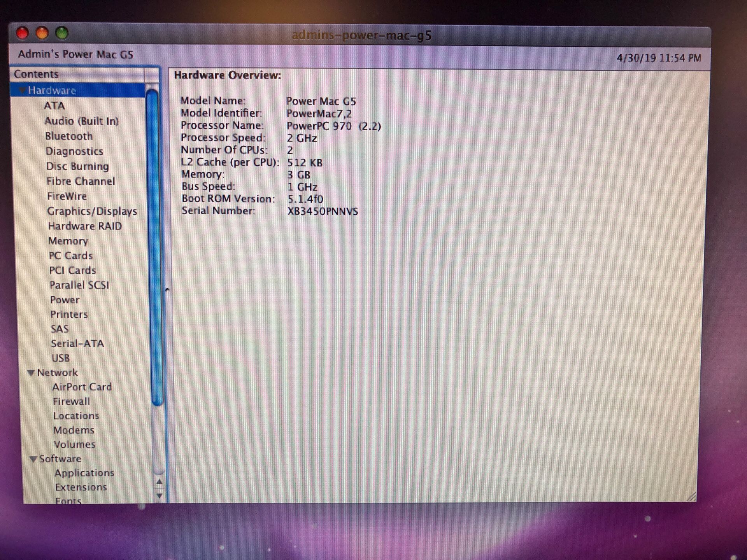747x560 pixels.
Task: Open the Serial-ATA entry
Action: coord(77,344)
